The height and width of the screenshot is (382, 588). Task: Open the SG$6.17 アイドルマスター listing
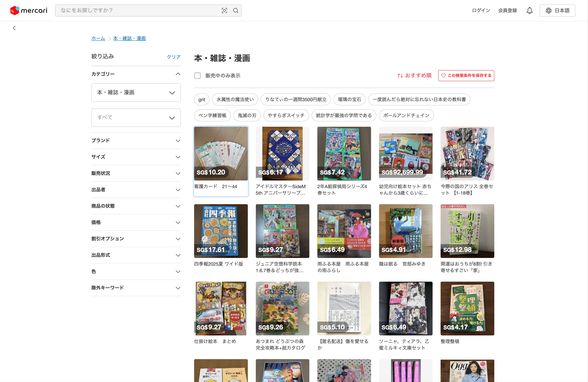point(282,153)
